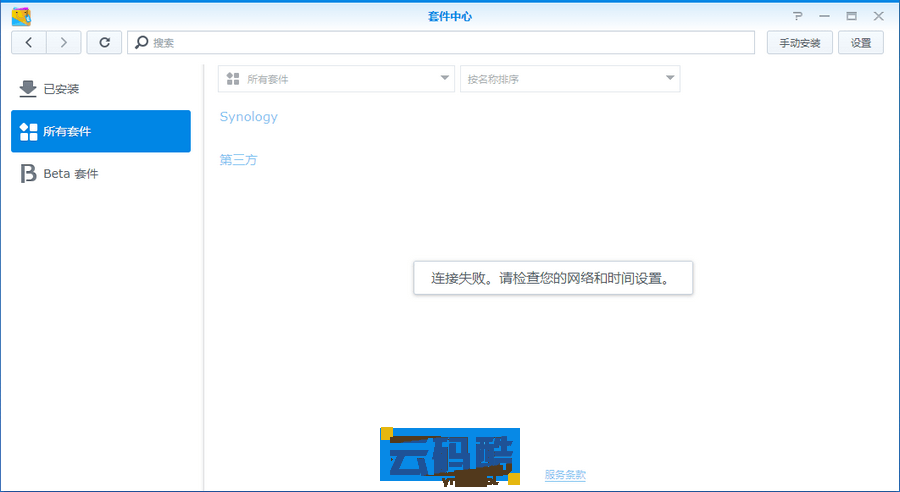Refresh the package list
The width and height of the screenshot is (900, 492).
pyautogui.click(x=104, y=42)
